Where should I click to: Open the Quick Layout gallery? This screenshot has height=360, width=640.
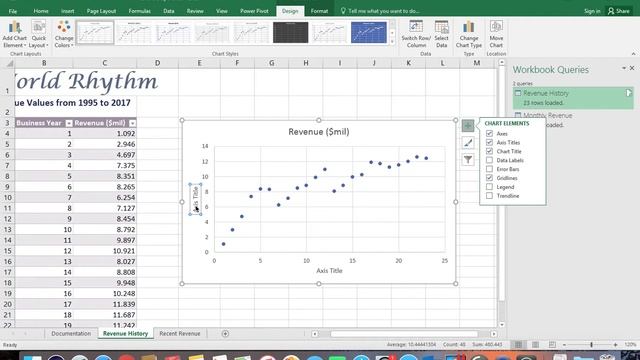39,34
